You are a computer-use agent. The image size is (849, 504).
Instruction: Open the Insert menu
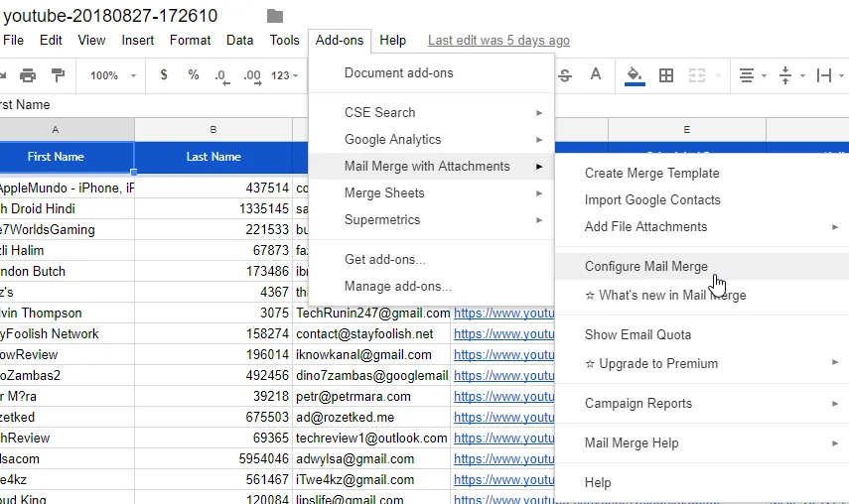coord(138,41)
